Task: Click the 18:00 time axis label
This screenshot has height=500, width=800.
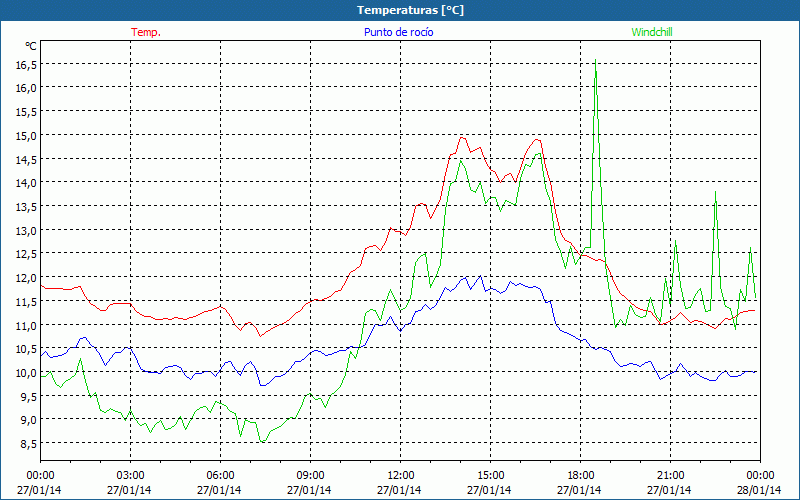Action: click(581, 476)
